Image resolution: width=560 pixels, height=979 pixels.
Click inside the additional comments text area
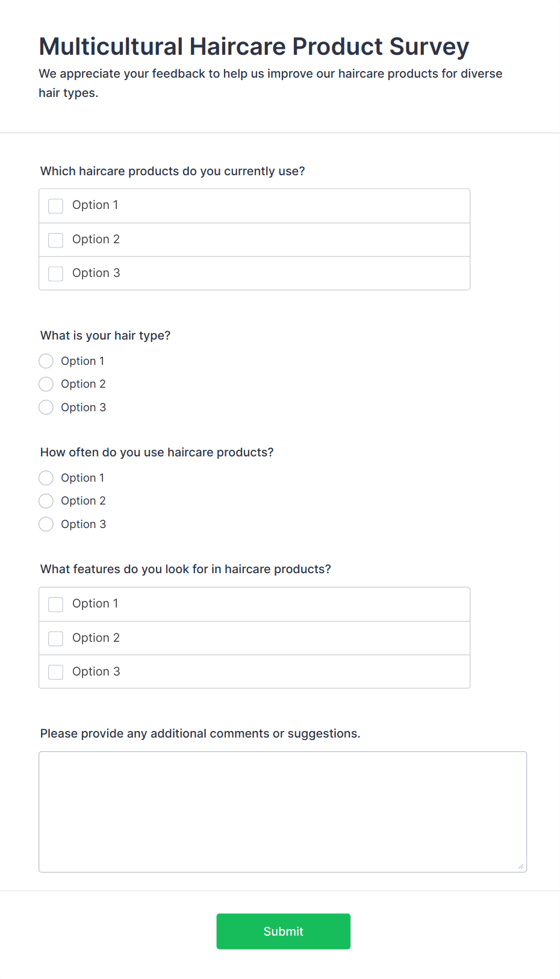[282, 812]
